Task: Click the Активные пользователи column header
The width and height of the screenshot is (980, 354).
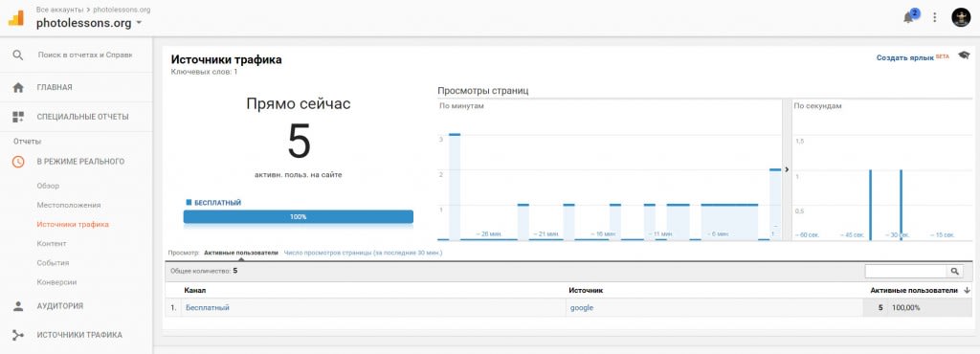Action: click(x=913, y=290)
